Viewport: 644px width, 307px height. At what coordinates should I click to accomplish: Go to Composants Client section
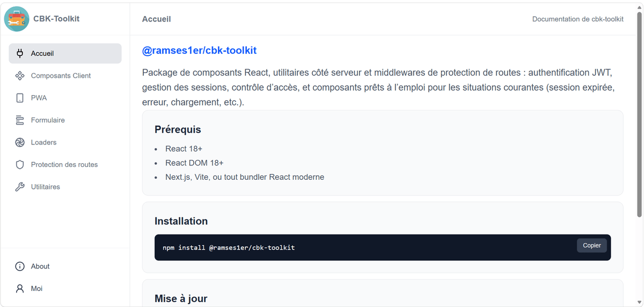tap(65, 76)
